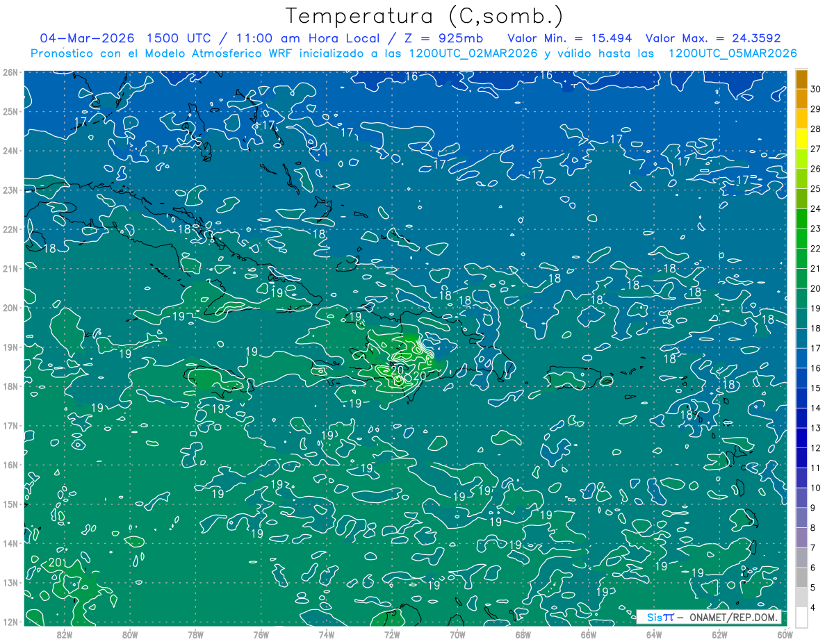Image resolution: width=834 pixels, height=644 pixels.
Task: Pick the yellow legend swatch between 27 and 28
Action: (x=801, y=139)
